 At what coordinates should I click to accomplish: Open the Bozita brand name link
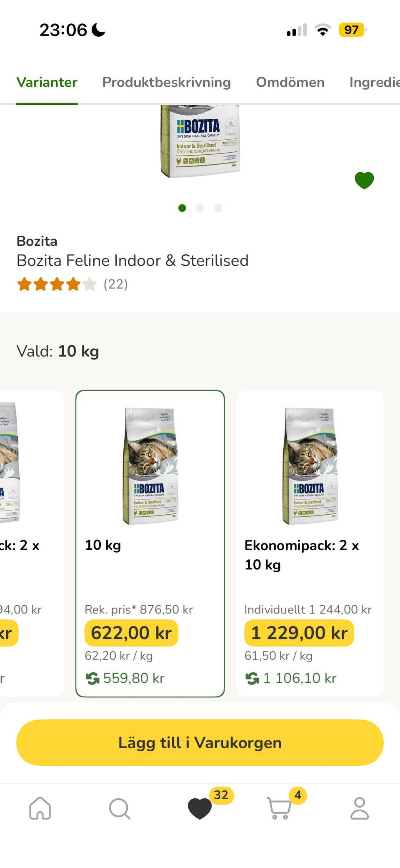coord(37,241)
